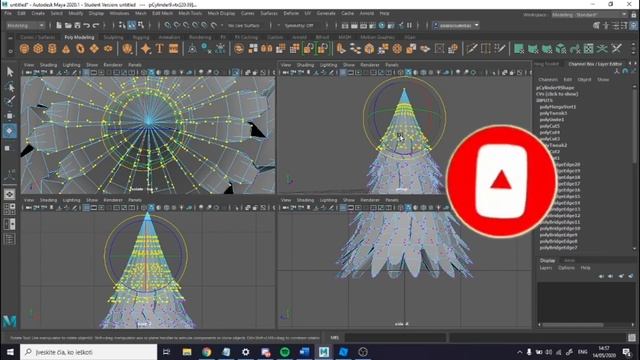Click the polygon disc shelf icon

tap(108, 49)
